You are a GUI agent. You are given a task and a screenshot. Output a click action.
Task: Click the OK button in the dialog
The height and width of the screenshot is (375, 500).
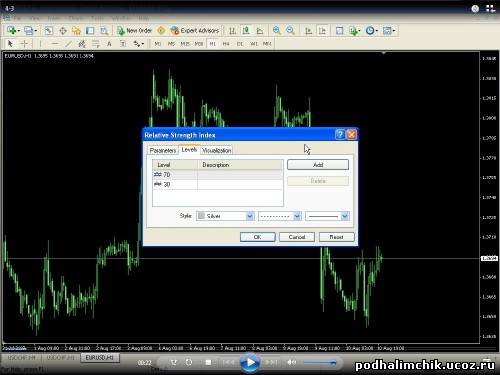(258, 237)
